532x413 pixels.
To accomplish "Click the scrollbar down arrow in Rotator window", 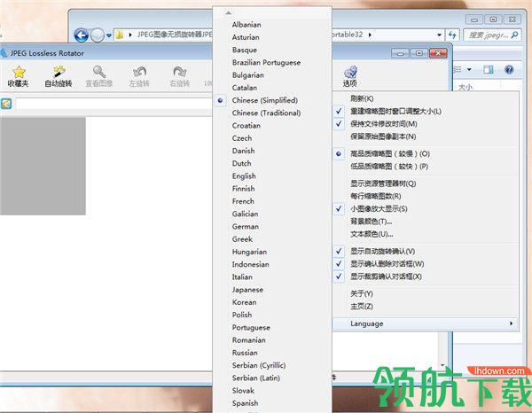I will [x=442, y=365].
